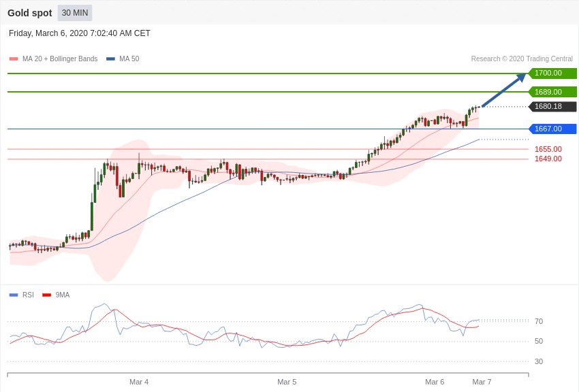
Task: Click the blue upward forecast arrow
Action: coord(505,90)
